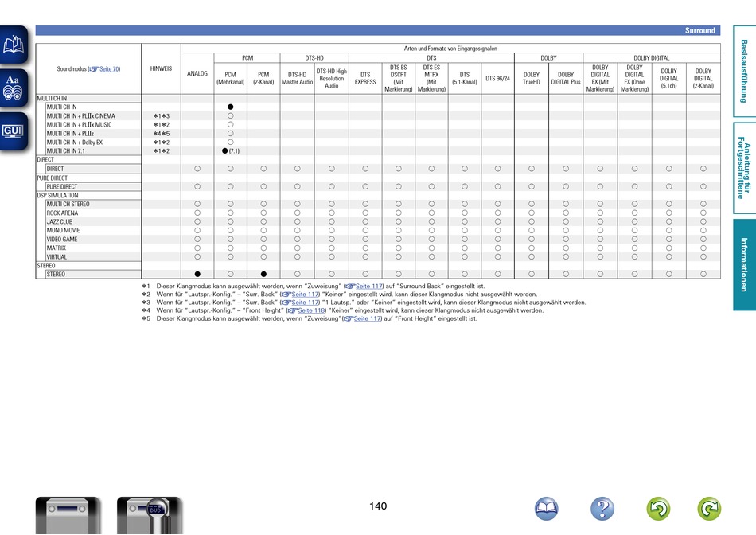
Task: Click the green counterclockwise back arrow
Action: [657, 509]
